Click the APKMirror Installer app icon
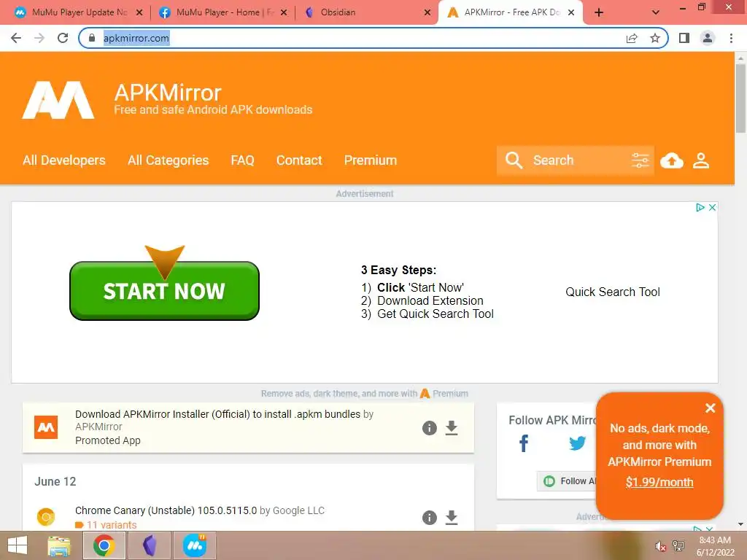Viewport: 747px width, 560px height. (x=46, y=427)
